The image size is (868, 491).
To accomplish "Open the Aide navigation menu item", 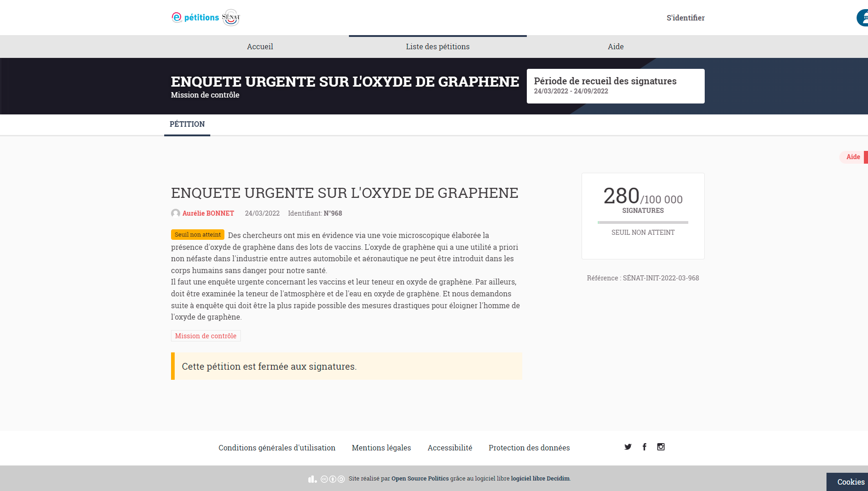I will tap(616, 47).
